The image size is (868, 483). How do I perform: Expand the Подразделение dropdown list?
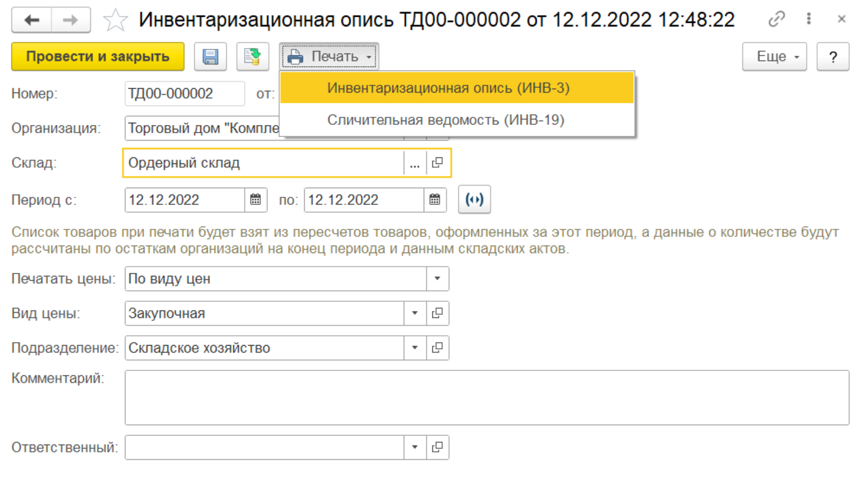coord(415,348)
